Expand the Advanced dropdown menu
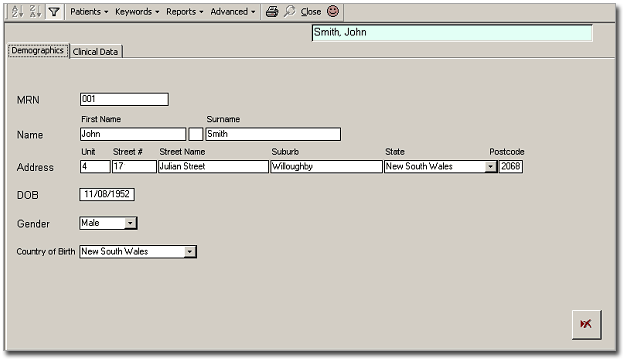The image size is (624, 360). point(233,12)
